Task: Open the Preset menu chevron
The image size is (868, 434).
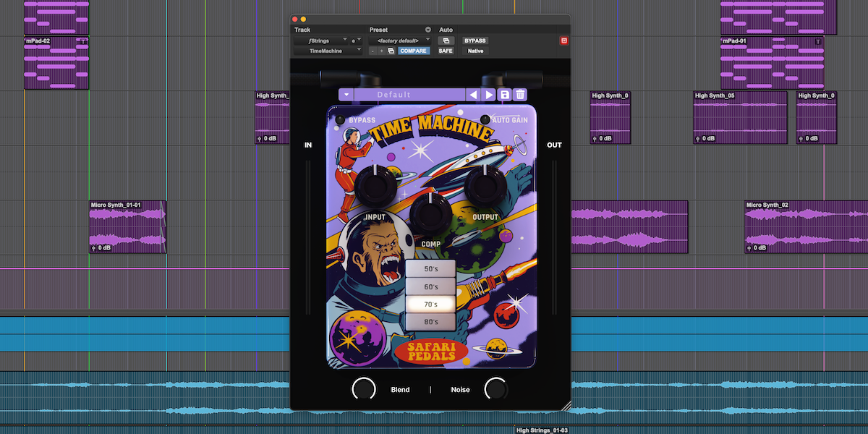Action: (427, 30)
